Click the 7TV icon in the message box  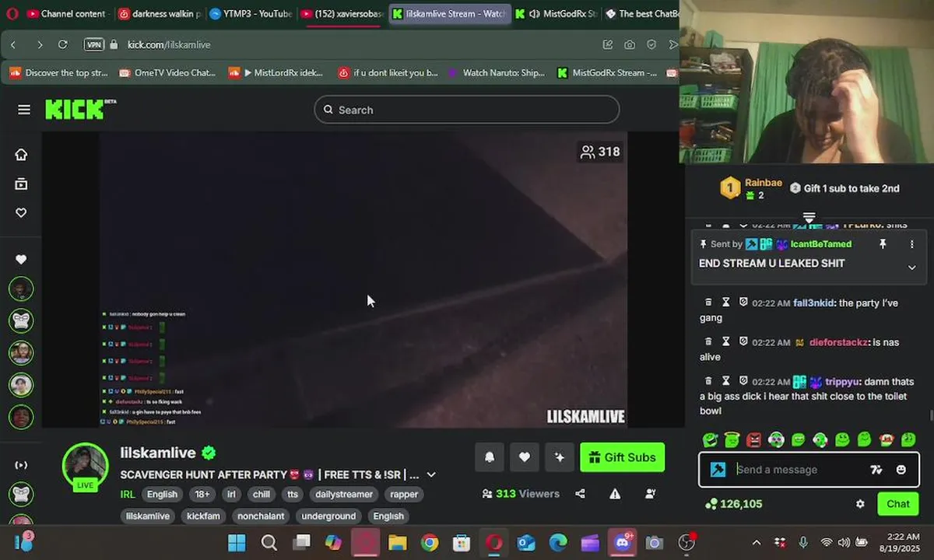click(876, 470)
